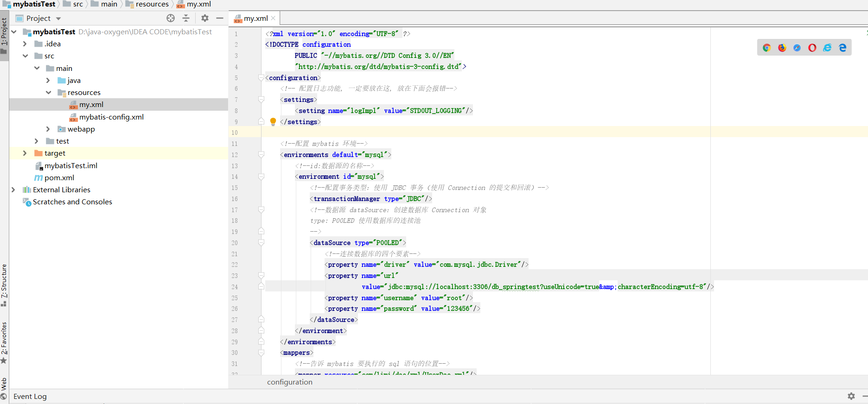868x404 pixels.
Task: Click the collapse all icon in Project panel
Action: [x=186, y=18]
